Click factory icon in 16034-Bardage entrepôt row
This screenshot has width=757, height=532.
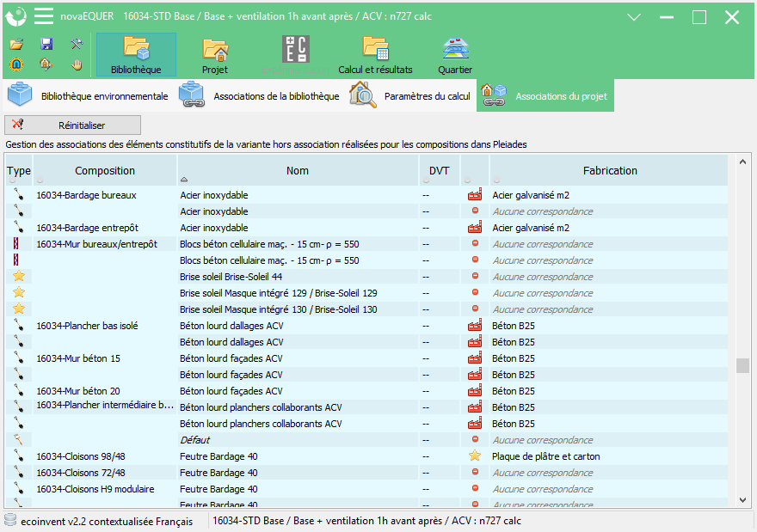click(x=475, y=227)
